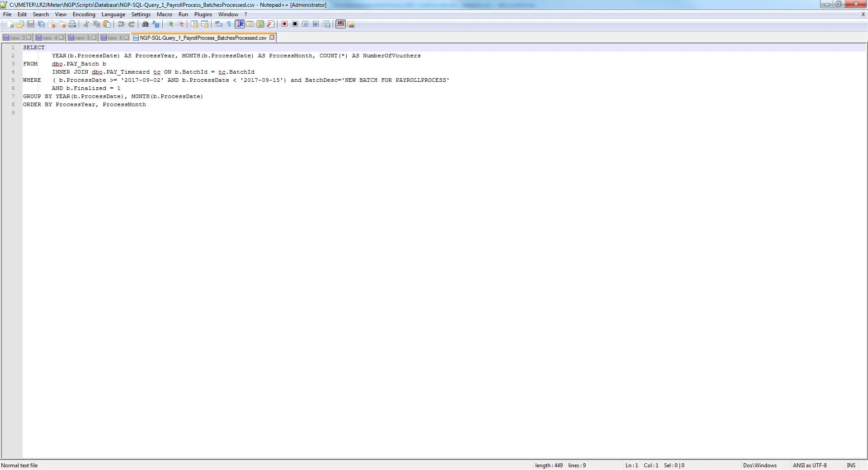
Task: Open the Search menu
Action: (x=41, y=14)
